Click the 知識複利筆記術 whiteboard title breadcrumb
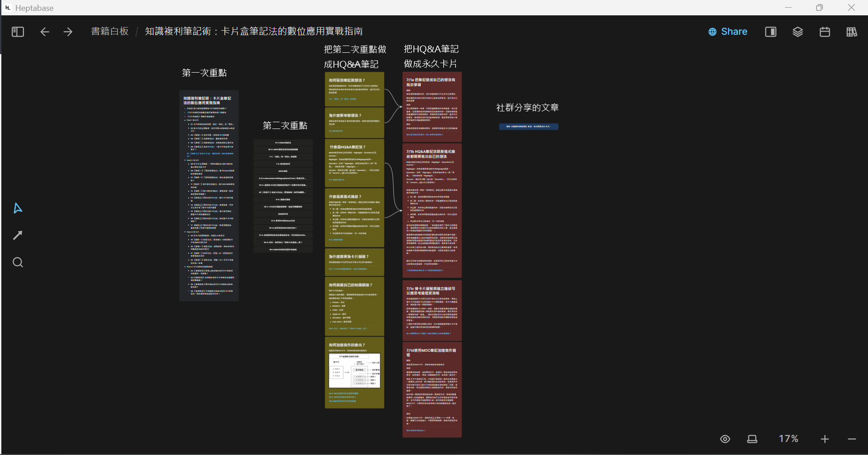Screen dimensions: 868x455 254,31
